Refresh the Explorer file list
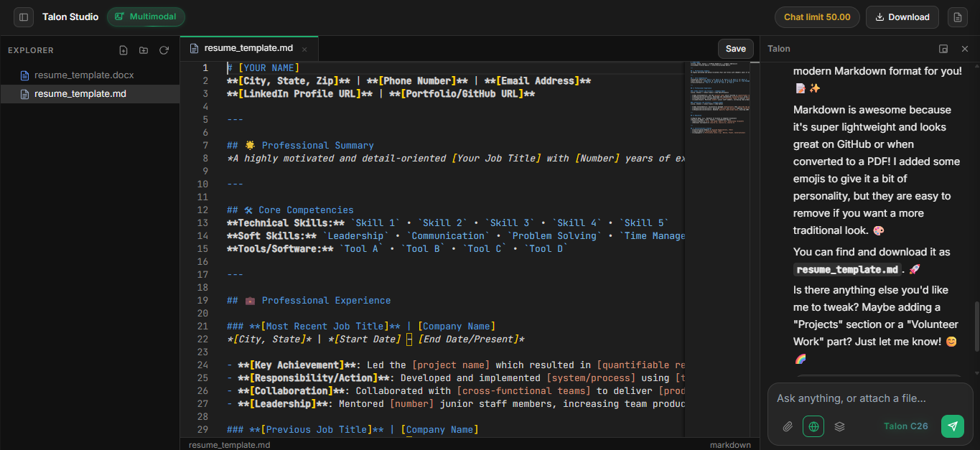Screen dimensions: 980x450 tap(164, 50)
